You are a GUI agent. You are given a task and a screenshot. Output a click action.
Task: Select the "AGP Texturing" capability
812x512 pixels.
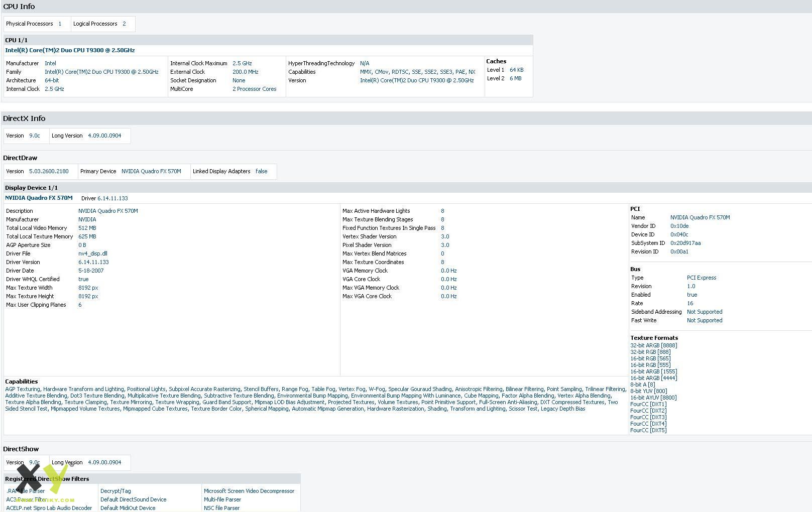(22, 389)
